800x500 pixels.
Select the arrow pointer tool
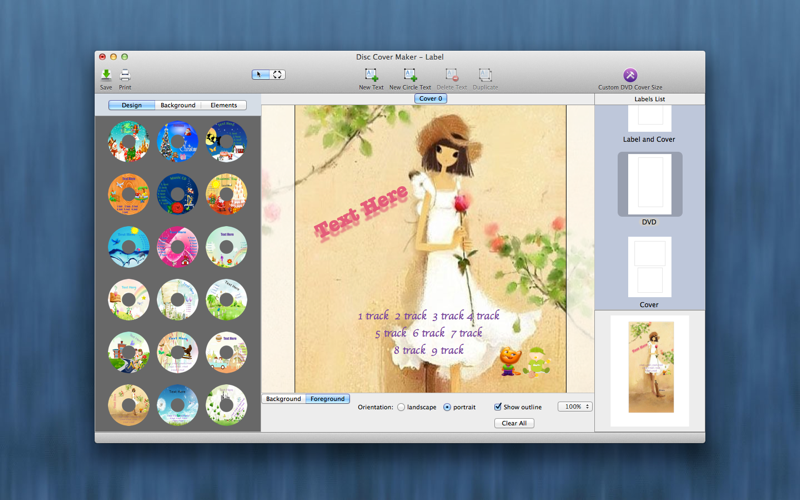(x=260, y=74)
